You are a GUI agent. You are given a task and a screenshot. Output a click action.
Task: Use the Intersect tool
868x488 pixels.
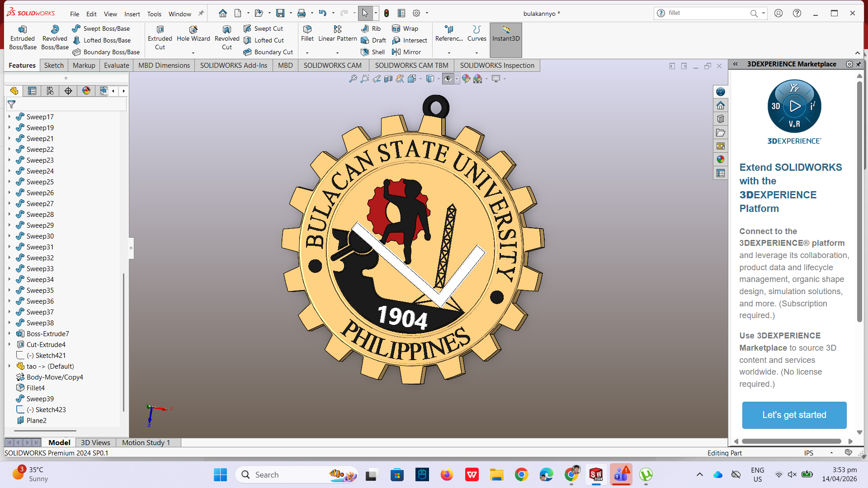pyautogui.click(x=410, y=40)
